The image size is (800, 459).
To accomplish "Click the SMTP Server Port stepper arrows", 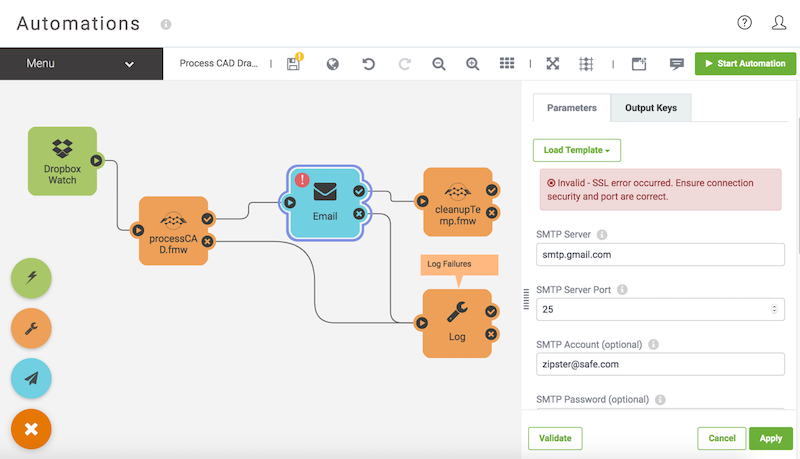I will pos(776,309).
